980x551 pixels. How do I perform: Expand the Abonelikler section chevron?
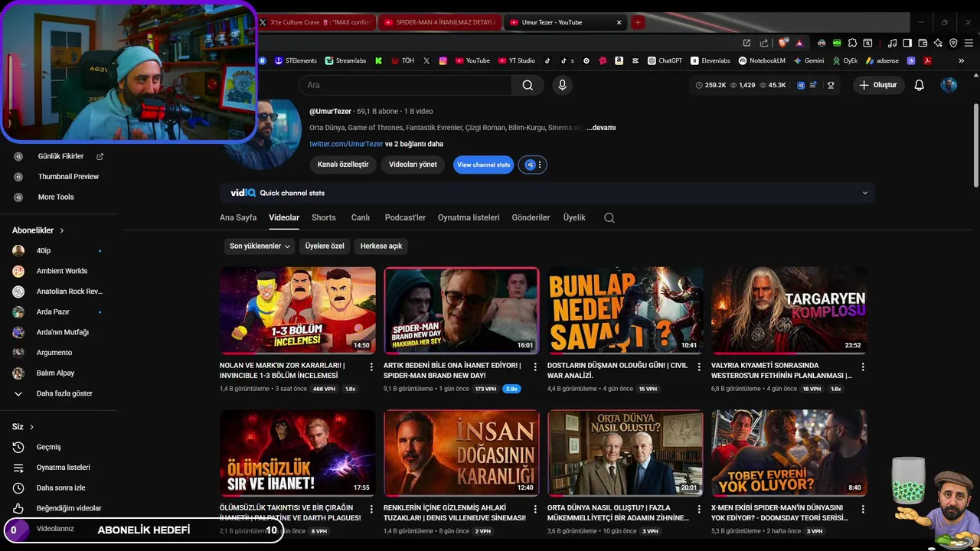coord(62,230)
